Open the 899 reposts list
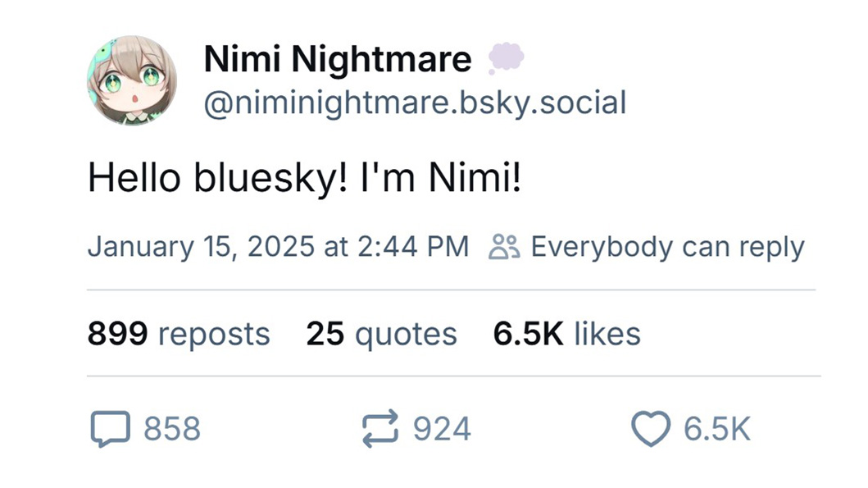 [179, 334]
